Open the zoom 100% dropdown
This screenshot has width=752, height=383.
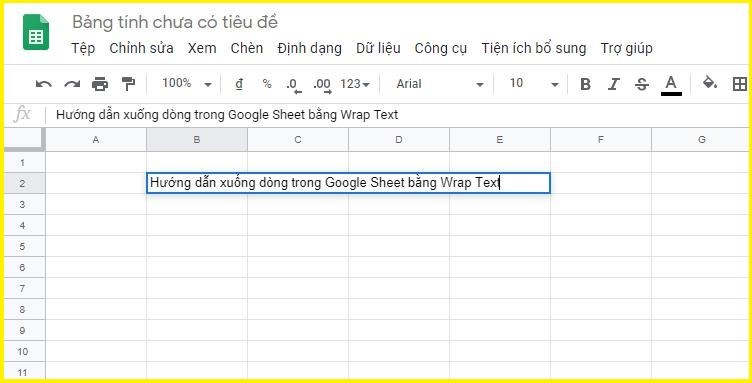[x=187, y=84]
